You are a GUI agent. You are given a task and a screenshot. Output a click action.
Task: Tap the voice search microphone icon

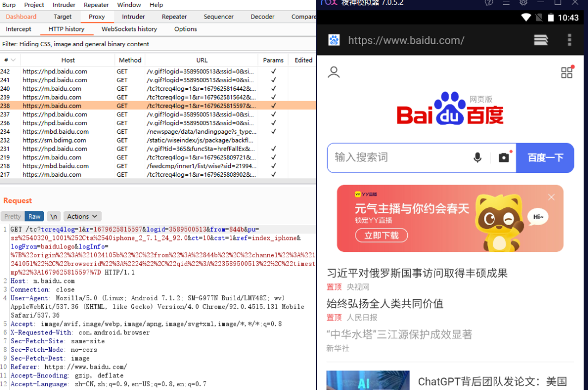[477, 157]
